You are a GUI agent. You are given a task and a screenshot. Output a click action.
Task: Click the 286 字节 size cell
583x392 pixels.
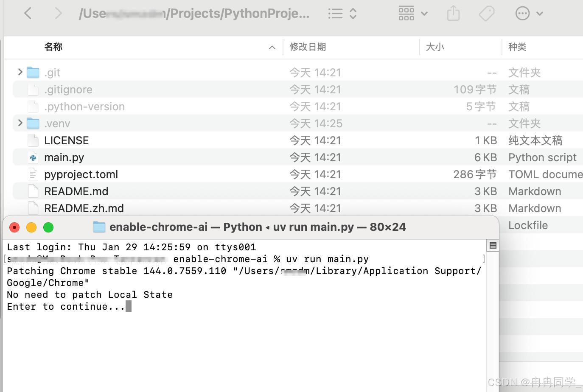(x=475, y=174)
